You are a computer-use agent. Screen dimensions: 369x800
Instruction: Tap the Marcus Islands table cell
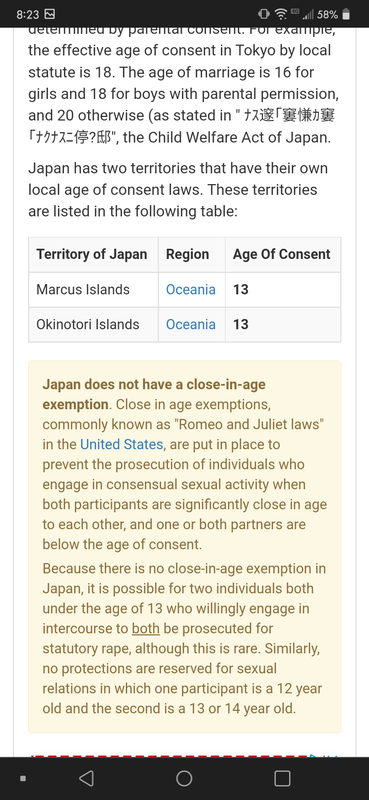(x=93, y=289)
